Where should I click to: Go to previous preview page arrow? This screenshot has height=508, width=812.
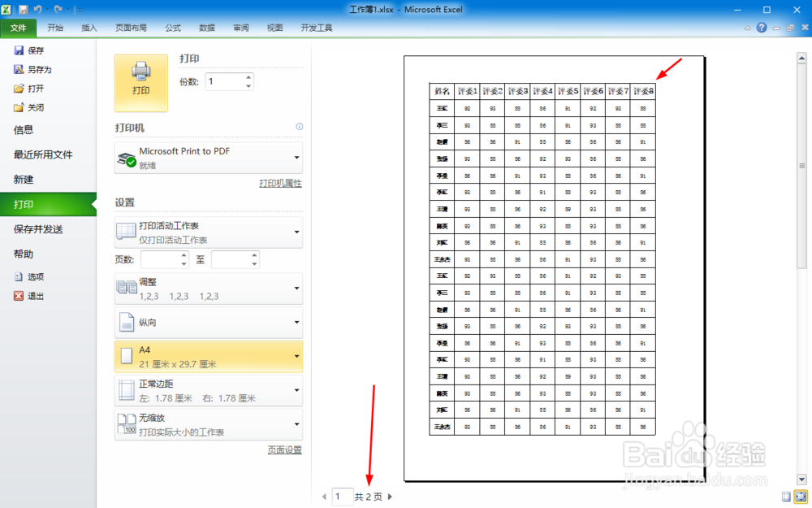click(324, 497)
